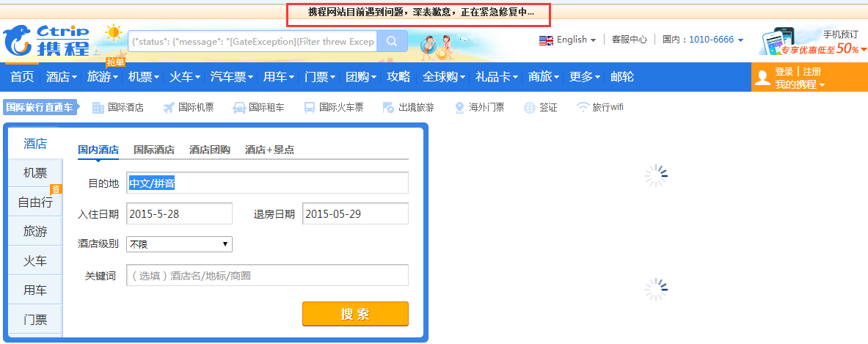This screenshot has height=344, width=868.
Task: Open the 商旅 navigation menu
Action: 544,77
